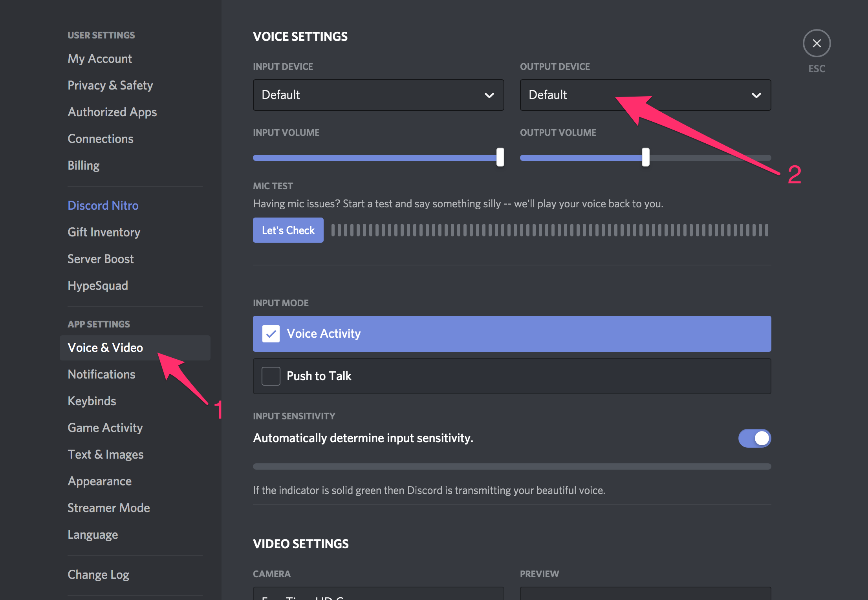Image resolution: width=868 pixels, height=600 pixels.
Task: Enable Voice Activity input mode
Action: point(271,333)
